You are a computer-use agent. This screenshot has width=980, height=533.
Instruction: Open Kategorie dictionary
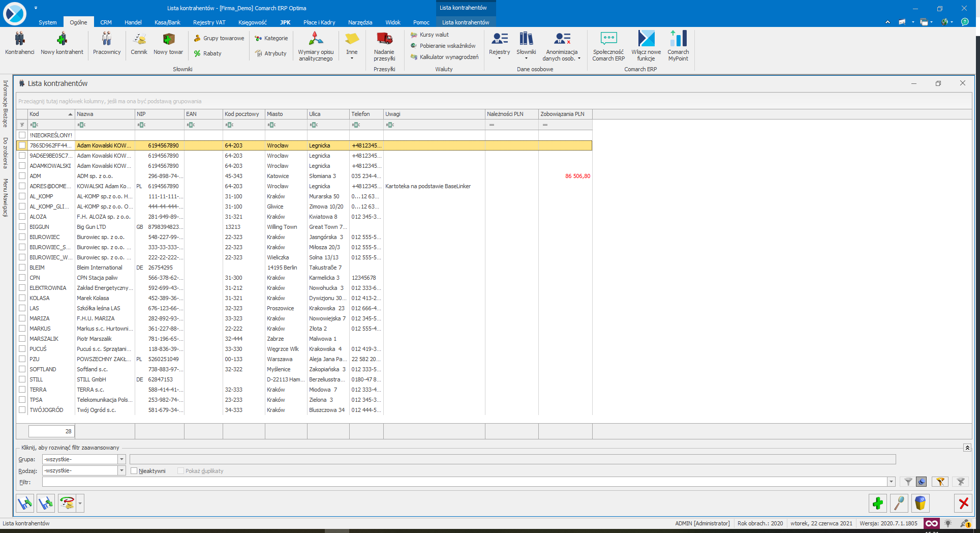271,38
